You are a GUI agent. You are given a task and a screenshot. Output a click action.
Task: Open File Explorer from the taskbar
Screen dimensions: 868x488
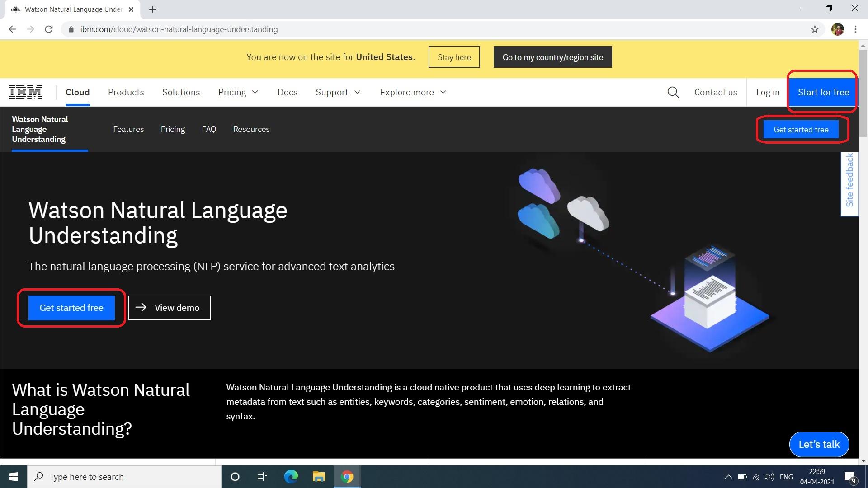(x=319, y=477)
